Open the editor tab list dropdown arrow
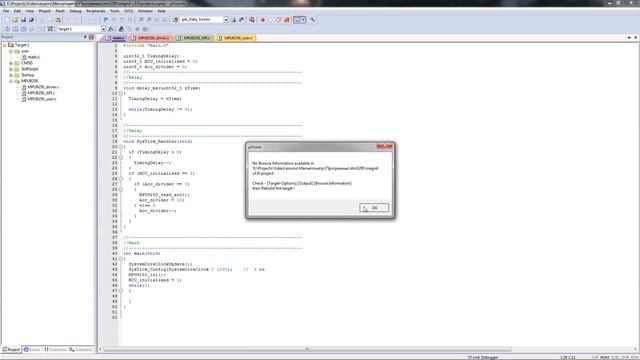This screenshot has width=640, height=360. [x=629, y=38]
